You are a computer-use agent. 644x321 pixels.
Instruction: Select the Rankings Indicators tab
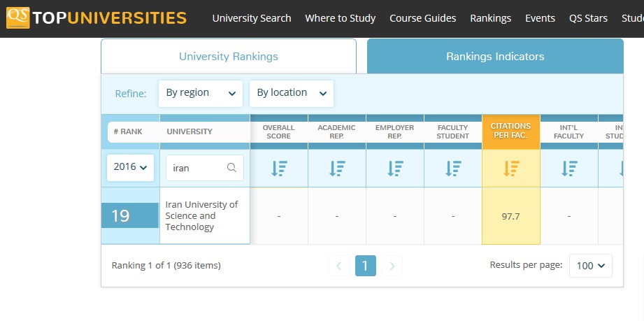click(x=495, y=57)
